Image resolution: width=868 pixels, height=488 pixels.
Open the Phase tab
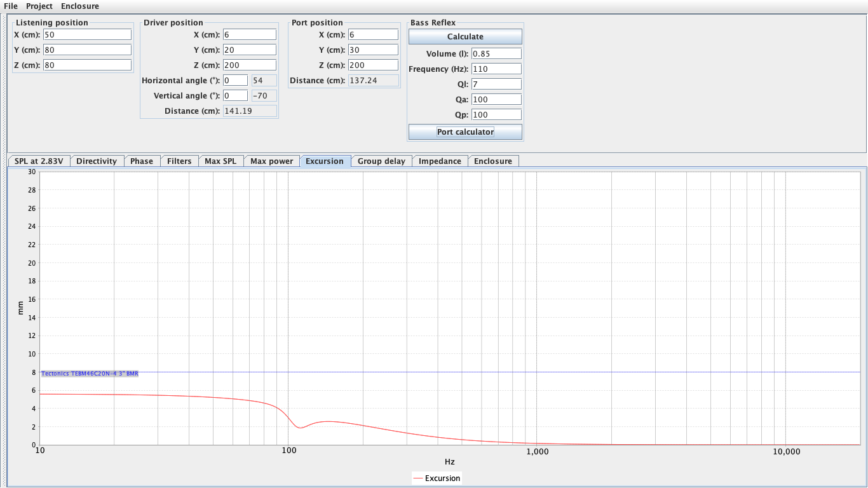[x=142, y=161]
